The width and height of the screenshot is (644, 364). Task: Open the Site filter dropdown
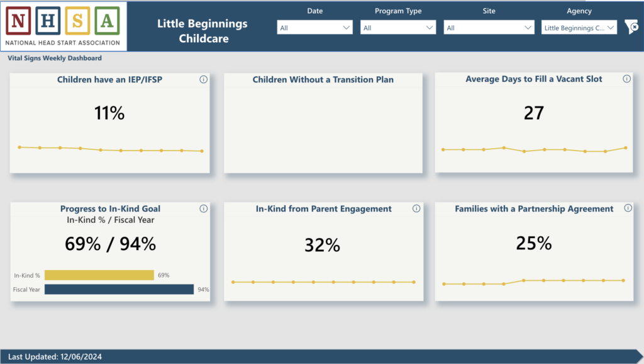[489, 28]
